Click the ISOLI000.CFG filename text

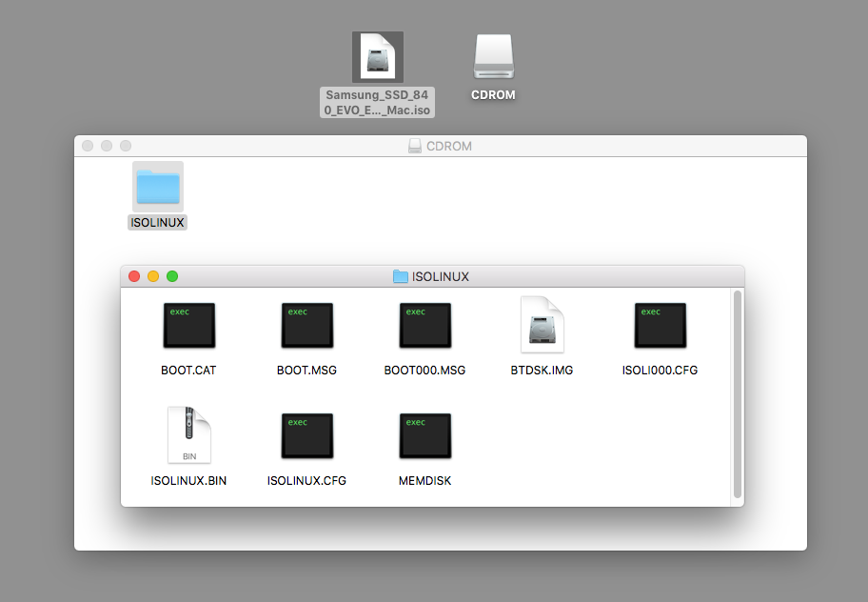pos(660,370)
